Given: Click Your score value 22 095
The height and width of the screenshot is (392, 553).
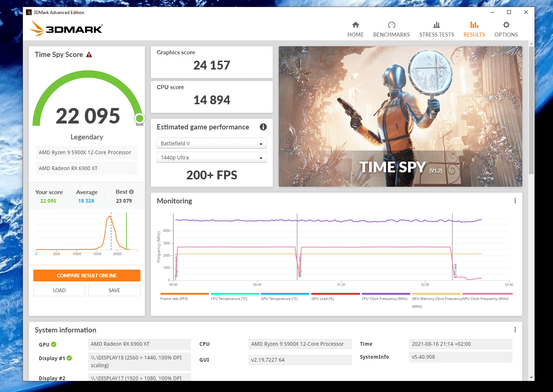Looking at the screenshot, I should coord(48,201).
